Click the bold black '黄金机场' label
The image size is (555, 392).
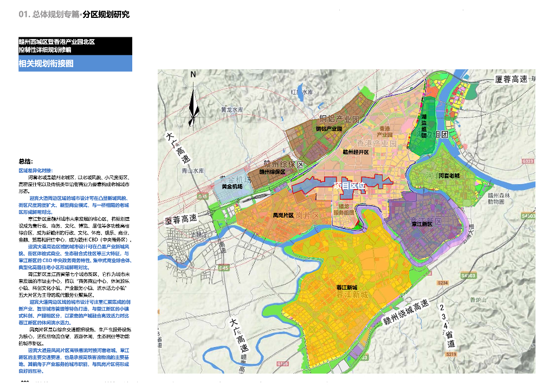pos(232,186)
